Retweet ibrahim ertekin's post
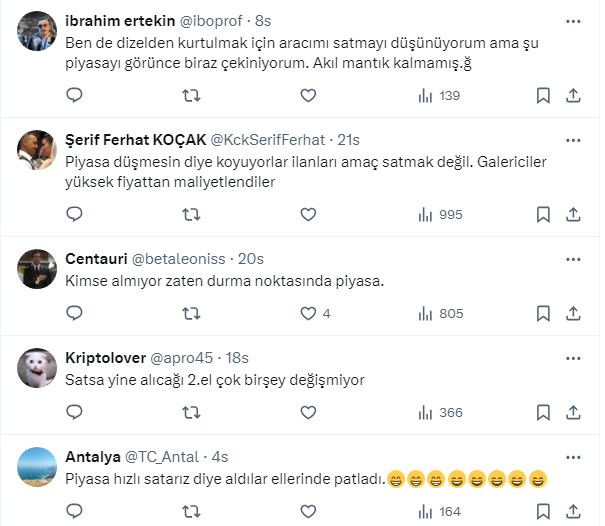The width and height of the screenshot is (605, 526). click(191, 96)
